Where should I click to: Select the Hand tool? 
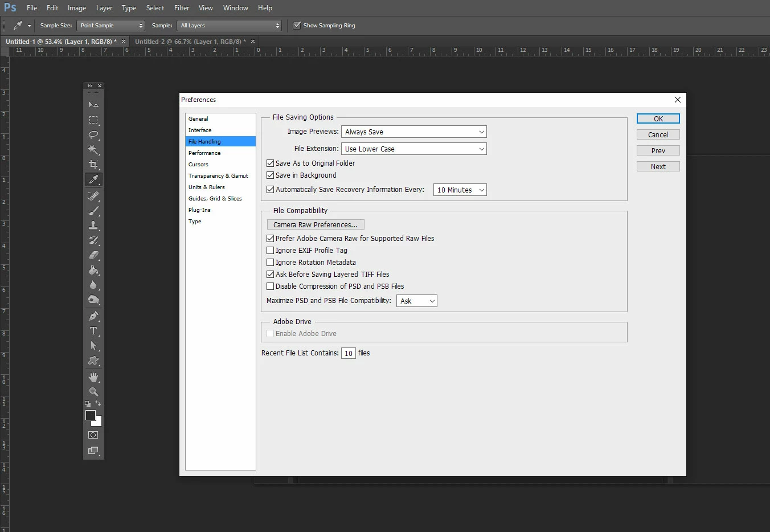point(93,377)
